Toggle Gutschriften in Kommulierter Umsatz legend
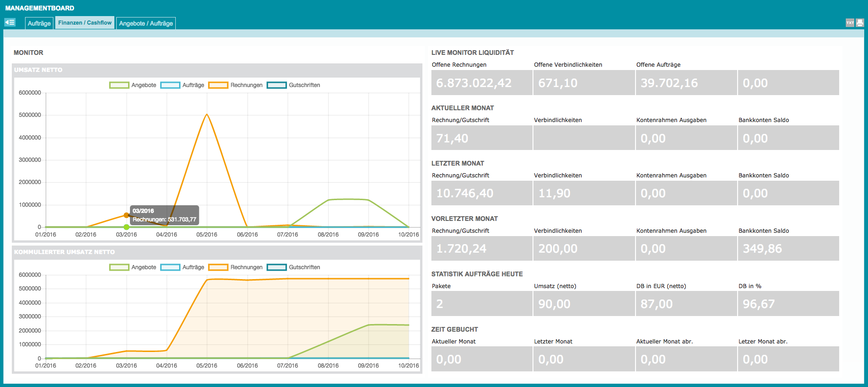This screenshot has width=868, height=387. 293,267
